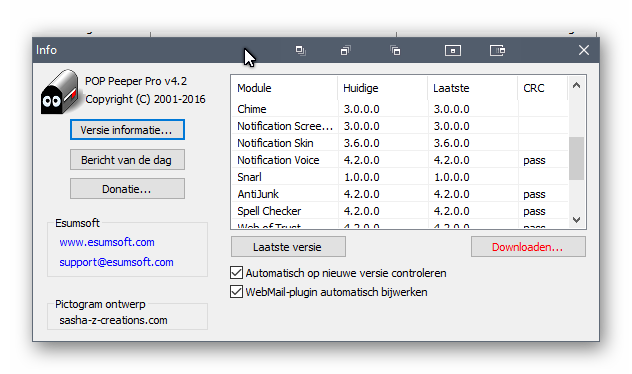
Task: Click the red Downloaden button
Action: [528, 247]
